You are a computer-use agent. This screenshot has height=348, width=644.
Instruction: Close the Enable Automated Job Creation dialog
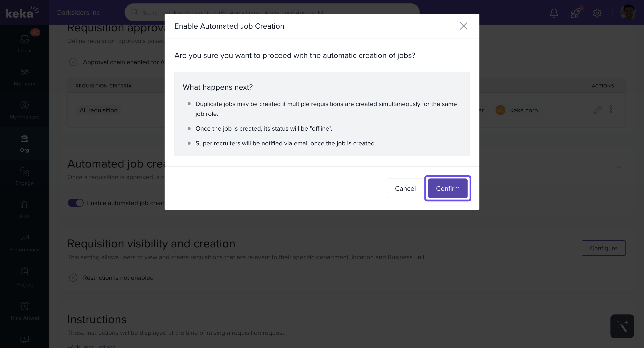(x=463, y=26)
